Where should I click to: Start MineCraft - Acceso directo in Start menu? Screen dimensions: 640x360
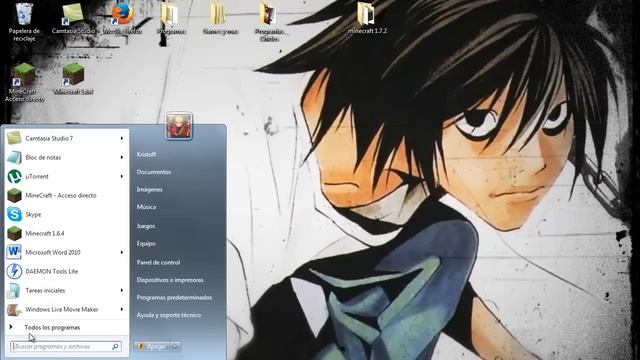tap(66, 196)
